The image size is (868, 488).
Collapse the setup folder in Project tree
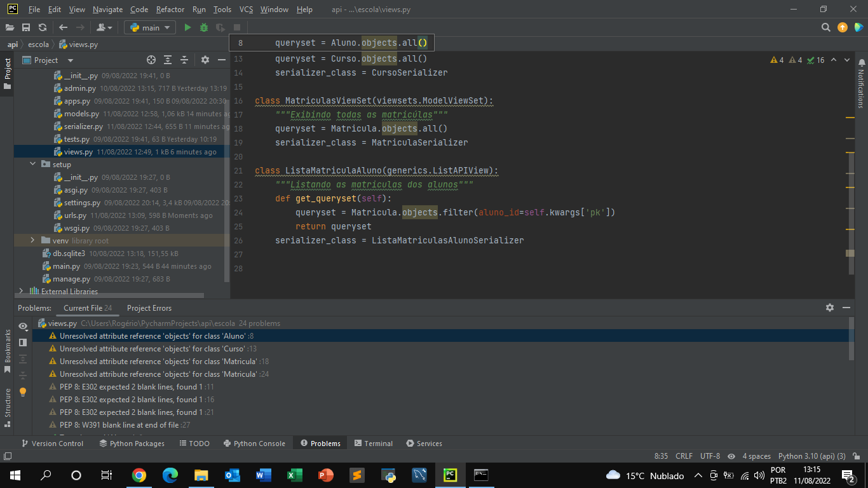point(33,164)
